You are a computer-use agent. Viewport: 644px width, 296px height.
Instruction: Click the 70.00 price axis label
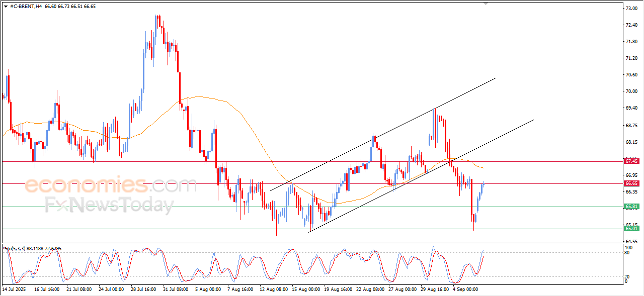[632, 91]
